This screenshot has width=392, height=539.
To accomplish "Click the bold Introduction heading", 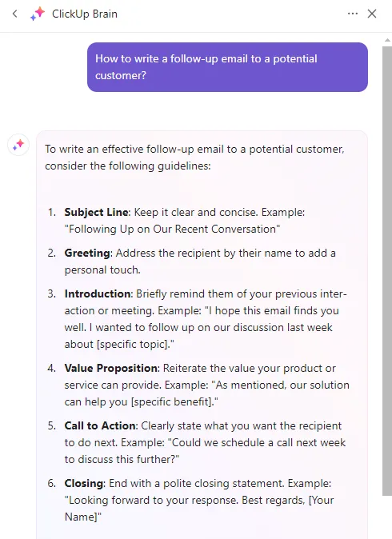I will point(98,294).
